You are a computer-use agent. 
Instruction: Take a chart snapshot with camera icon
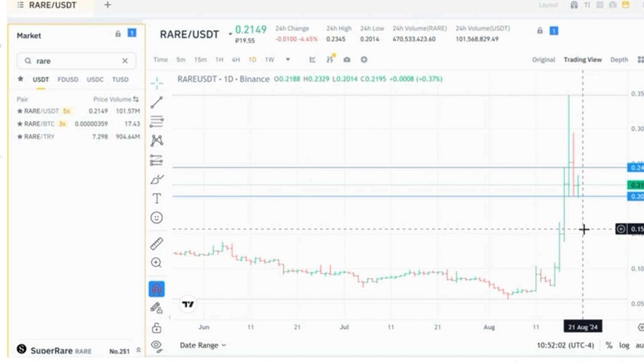pyautogui.click(x=347, y=60)
